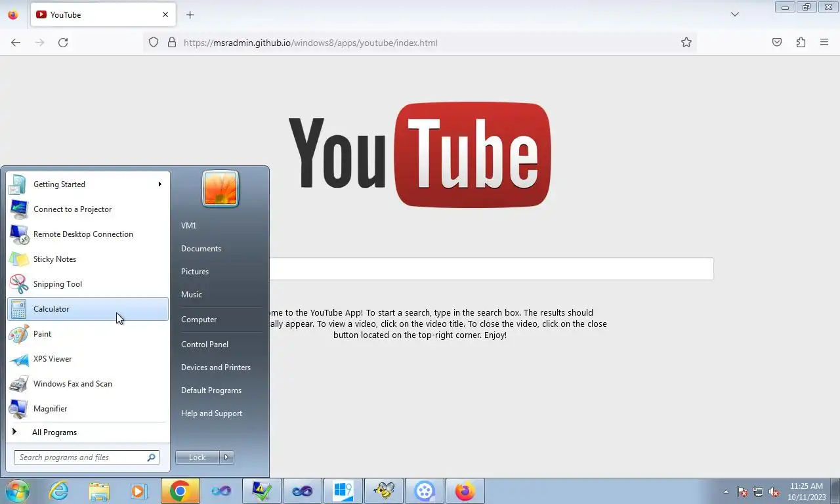
Task: Click the XPS Viewer icon
Action: coord(18,359)
